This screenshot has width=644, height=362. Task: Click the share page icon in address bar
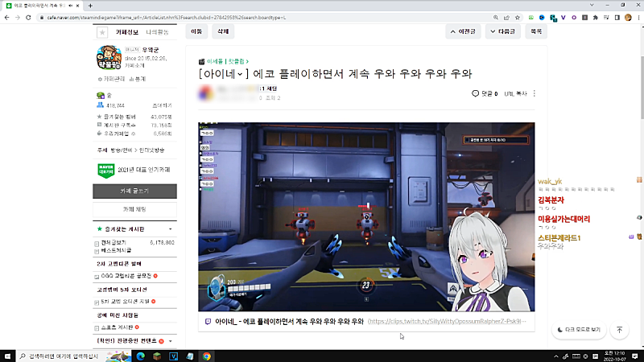pyautogui.click(x=506, y=18)
